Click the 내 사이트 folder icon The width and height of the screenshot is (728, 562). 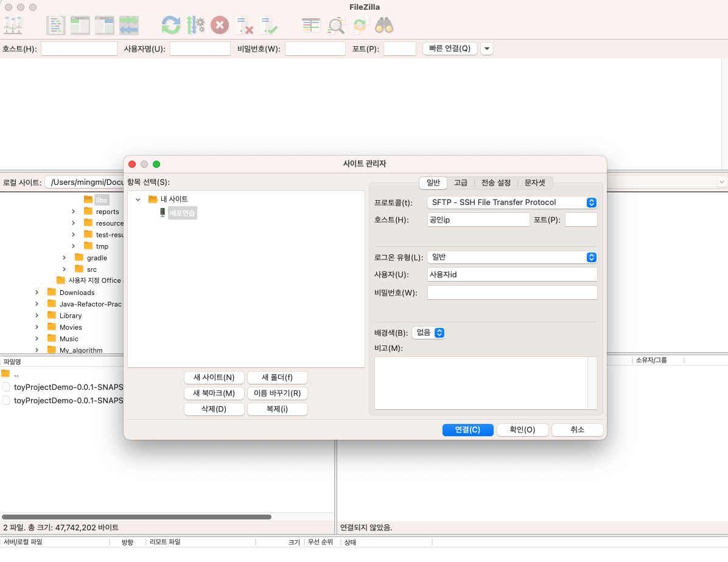coord(153,199)
